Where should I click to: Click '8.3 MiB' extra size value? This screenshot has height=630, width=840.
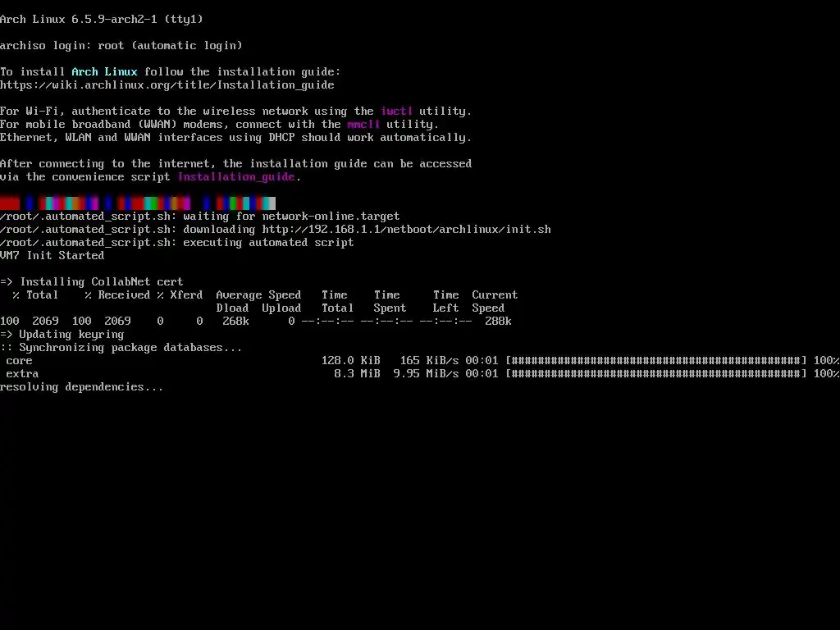[x=358, y=374]
